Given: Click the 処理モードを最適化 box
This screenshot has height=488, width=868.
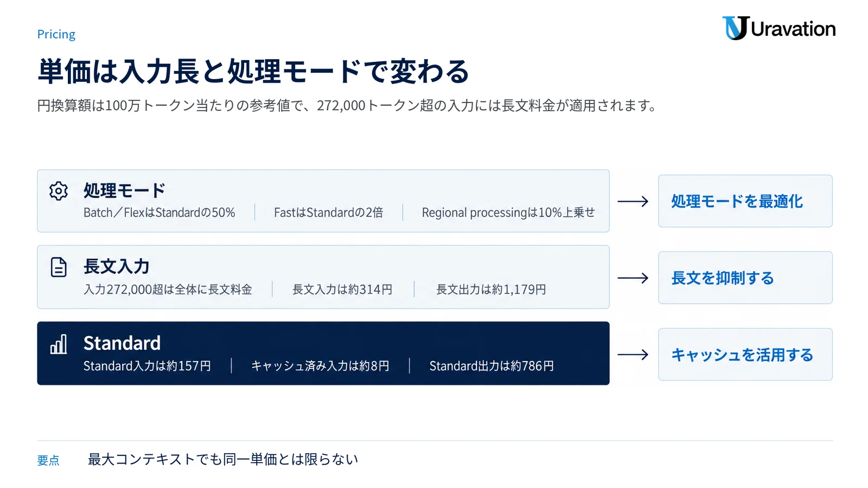Looking at the screenshot, I should pos(745,201).
